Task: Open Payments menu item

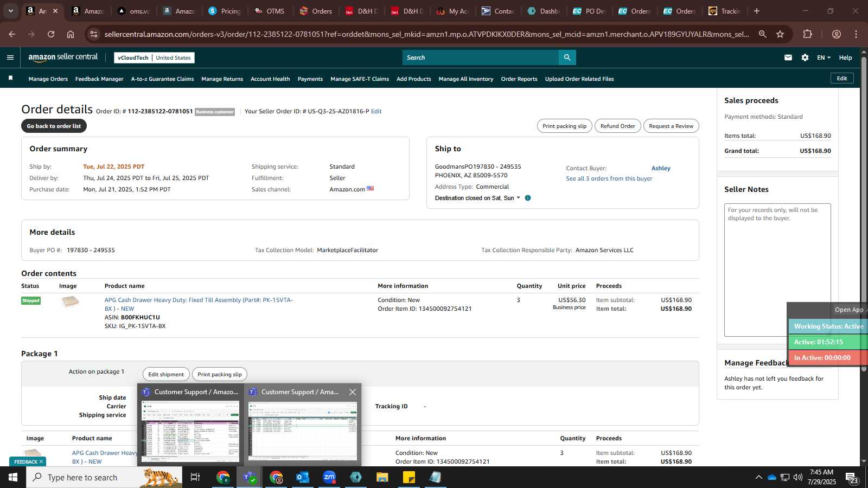Action: point(310,79)
